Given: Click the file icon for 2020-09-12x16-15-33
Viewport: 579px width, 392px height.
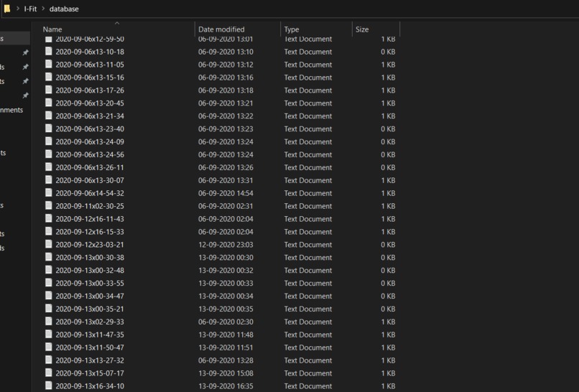Looking at the screenshot, I should (48, 231).
